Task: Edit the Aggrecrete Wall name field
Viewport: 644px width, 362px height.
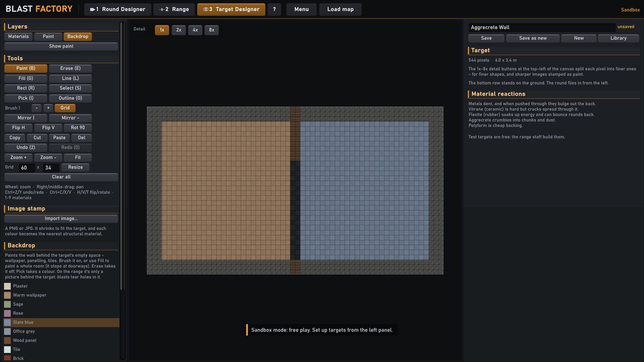Action: tap(541, 28)
